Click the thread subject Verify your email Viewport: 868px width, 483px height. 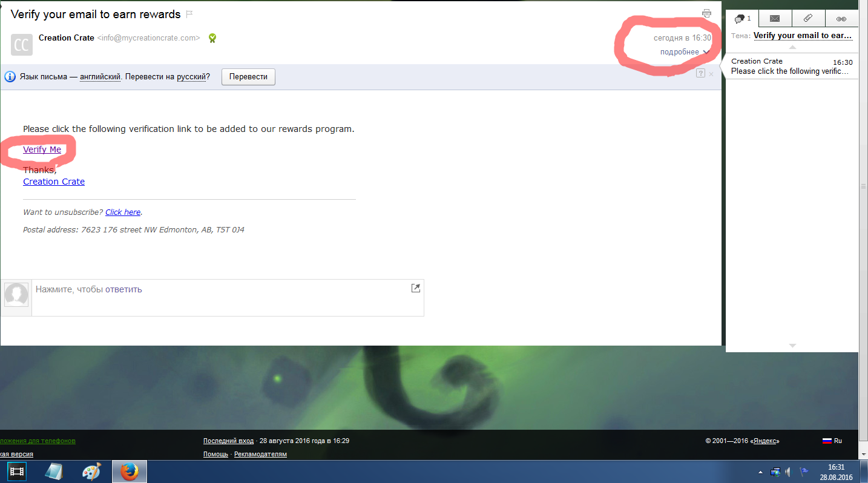click(803, 35)
